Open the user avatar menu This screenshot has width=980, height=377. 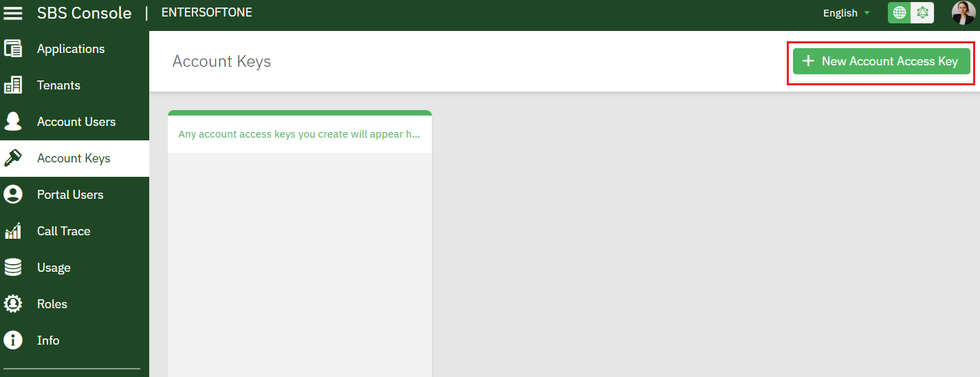pyautogui.click(x=963, y=13)
